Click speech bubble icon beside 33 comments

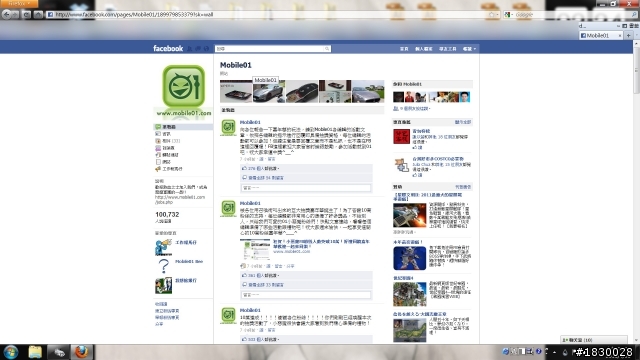[x=244, y=285]
